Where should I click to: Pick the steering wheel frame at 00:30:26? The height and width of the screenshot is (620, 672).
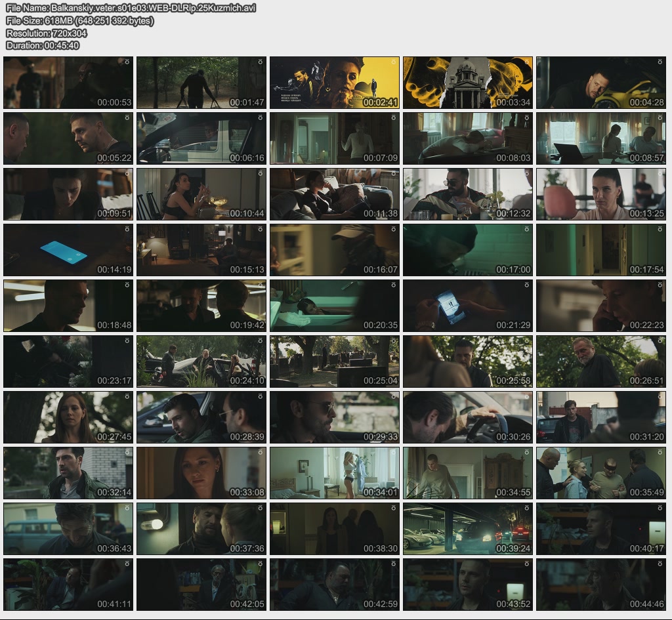(x=468, y=417)
